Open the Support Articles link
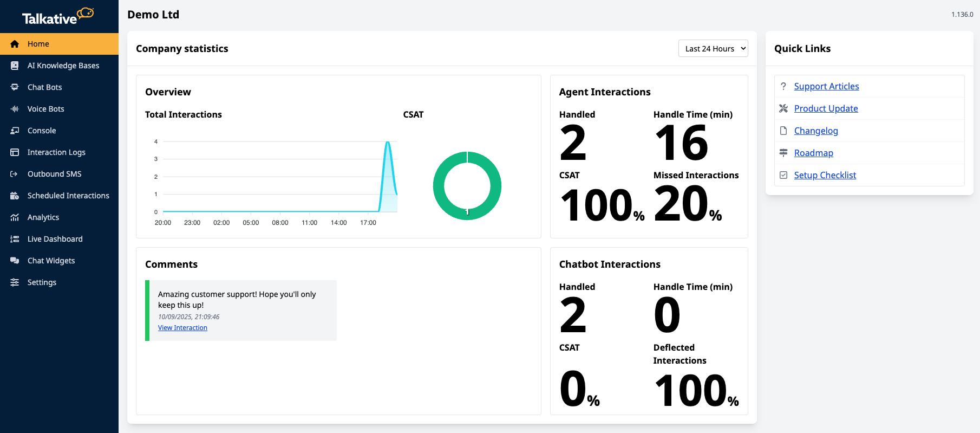 [x=826, y=86]
